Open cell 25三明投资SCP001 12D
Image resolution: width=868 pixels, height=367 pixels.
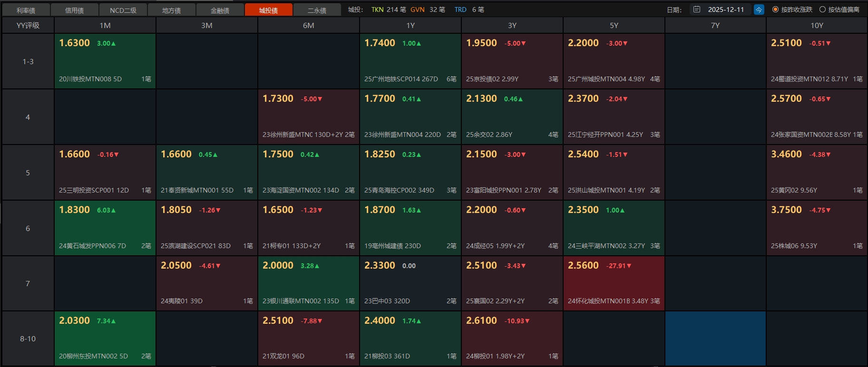[105, 173]
